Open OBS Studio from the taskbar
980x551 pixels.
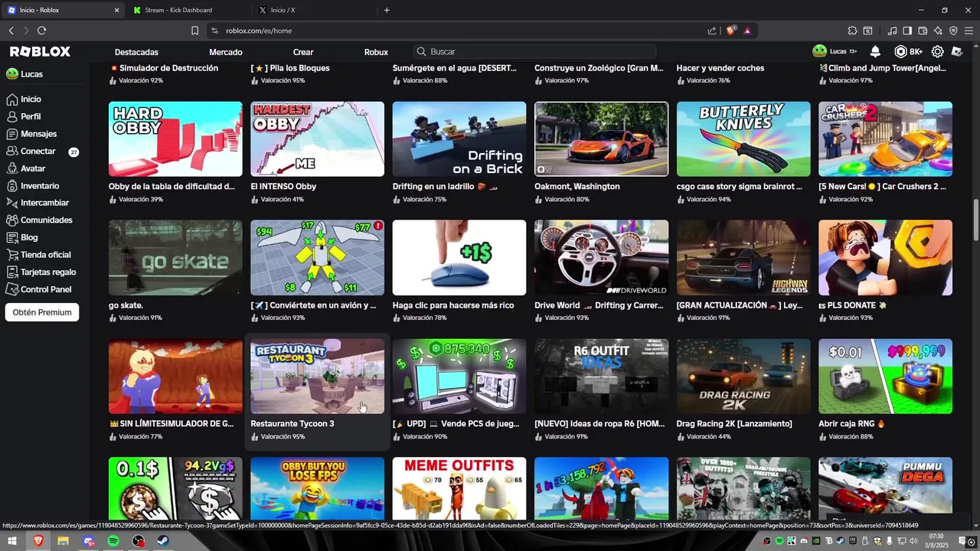click(x=139, y=541)
